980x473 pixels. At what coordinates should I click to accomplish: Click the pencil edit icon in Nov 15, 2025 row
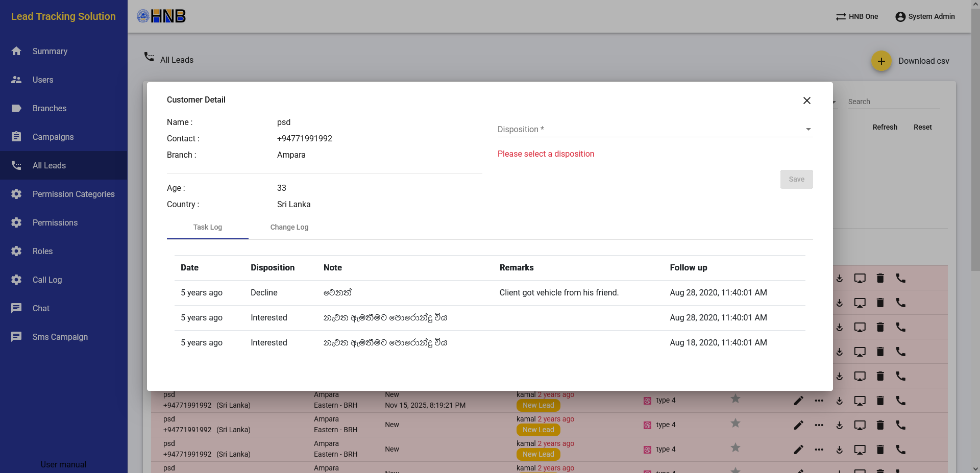point(798,401)
